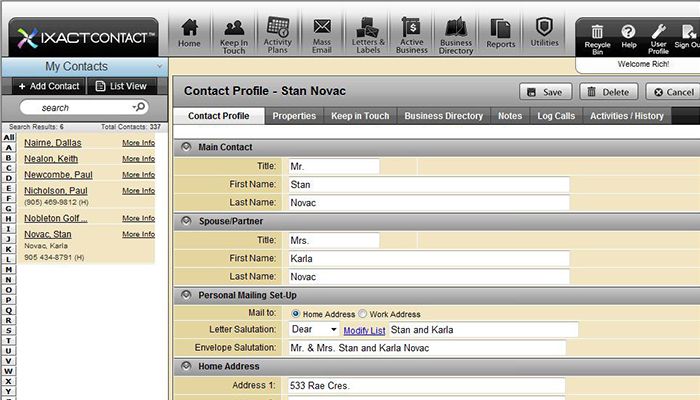Click the Main Contact First Name field
Viewport: 700px width, 400px height.
429,184
